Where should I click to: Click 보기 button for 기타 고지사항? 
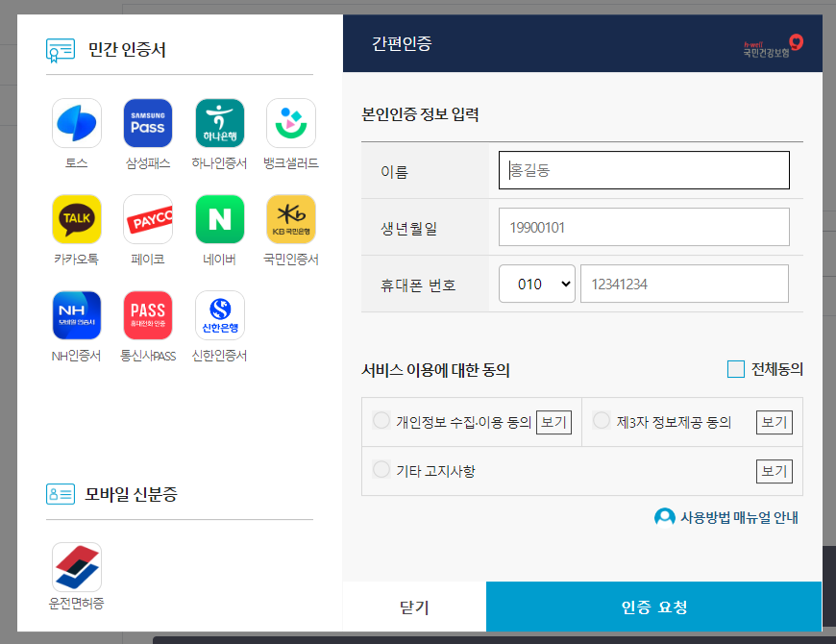tap(775, 471)
